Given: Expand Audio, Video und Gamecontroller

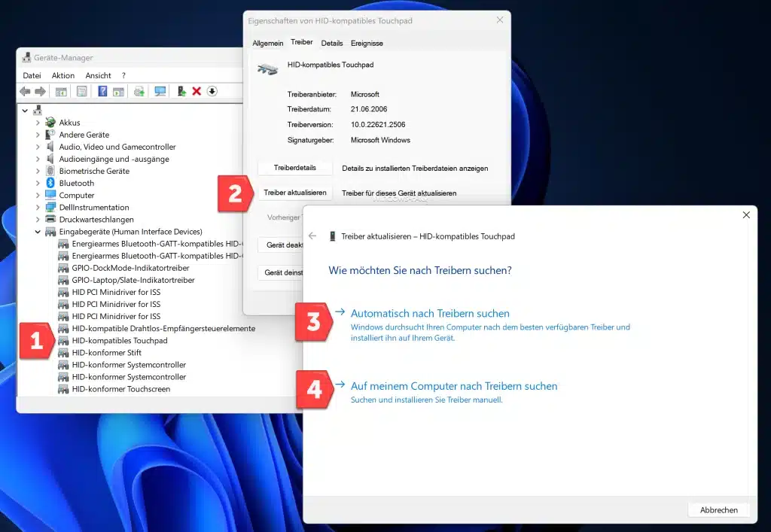Looking at the screenshot, I should tap(38, 147).
